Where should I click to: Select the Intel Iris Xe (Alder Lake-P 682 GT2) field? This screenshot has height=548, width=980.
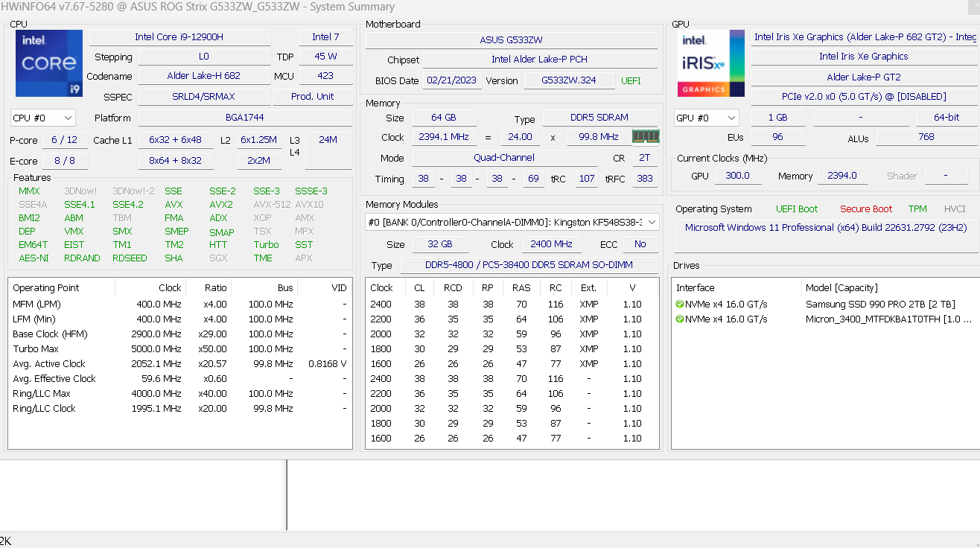(865, 36)
